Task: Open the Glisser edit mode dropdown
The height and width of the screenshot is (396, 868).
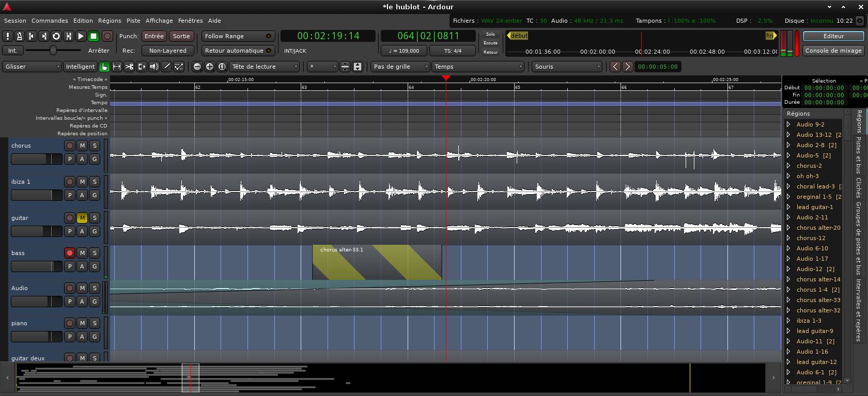Action: click(x=33, y=67)
